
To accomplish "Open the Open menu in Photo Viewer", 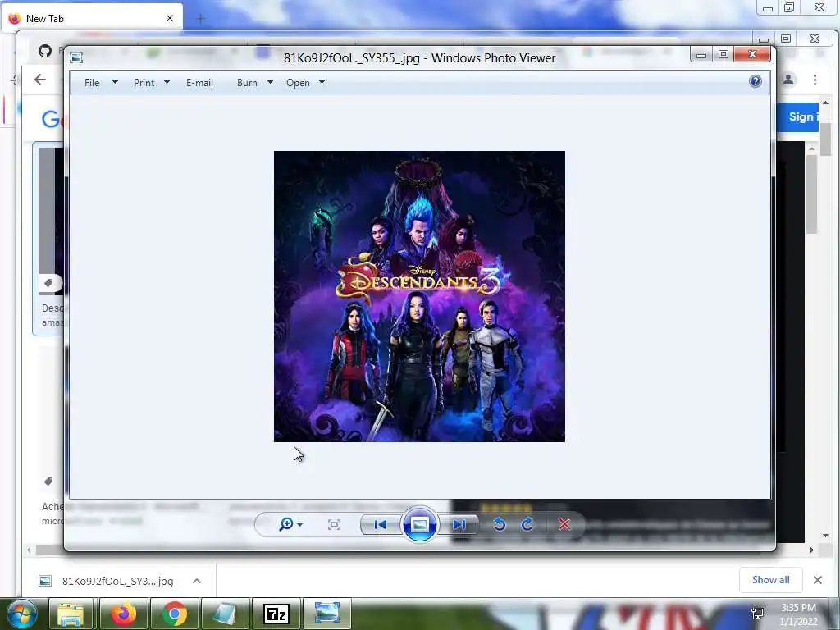I will tap(298, 83).
